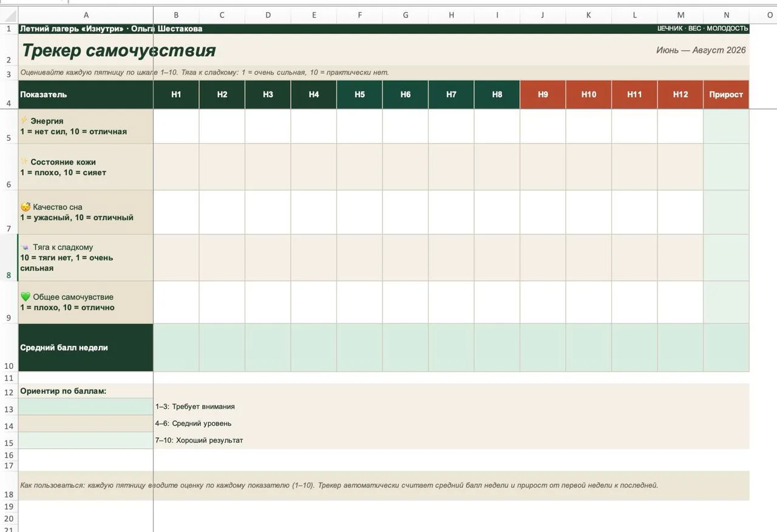Select row 13 header
This screenshot has height=532, width=777.
coord(8,406)
